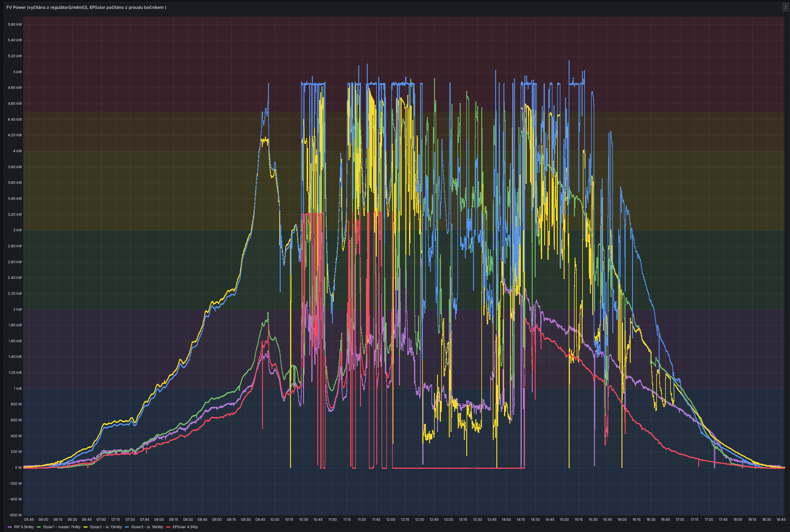Open green color swatch for ISolar1 series
790x532 pixels.
pos(38,527)
